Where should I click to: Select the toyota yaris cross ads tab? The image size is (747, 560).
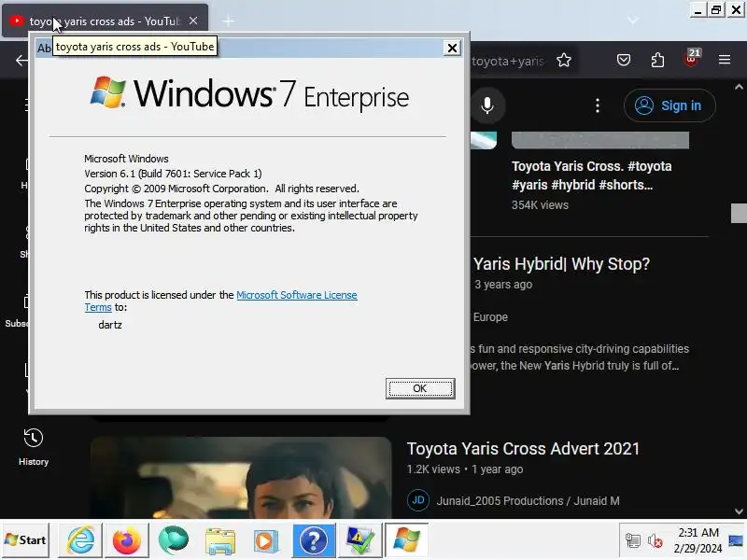coord(105,21)
